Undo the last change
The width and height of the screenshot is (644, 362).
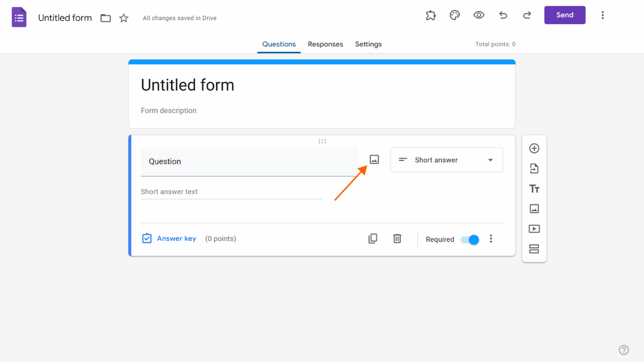pyautogui.click(x=503, y=15)
